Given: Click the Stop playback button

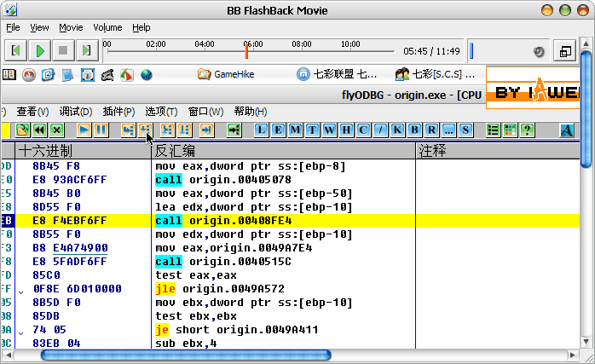Looking at the screenshot, I should coord(63,51).
